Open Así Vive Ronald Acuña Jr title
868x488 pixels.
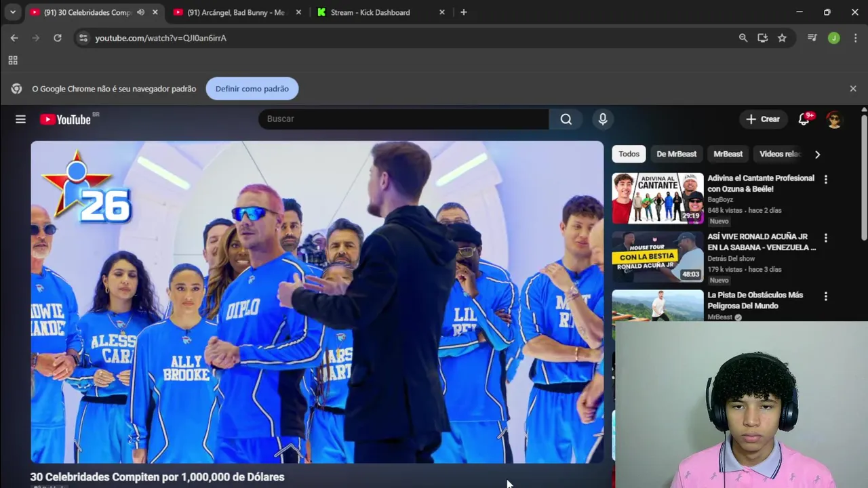tap(762, 242)
